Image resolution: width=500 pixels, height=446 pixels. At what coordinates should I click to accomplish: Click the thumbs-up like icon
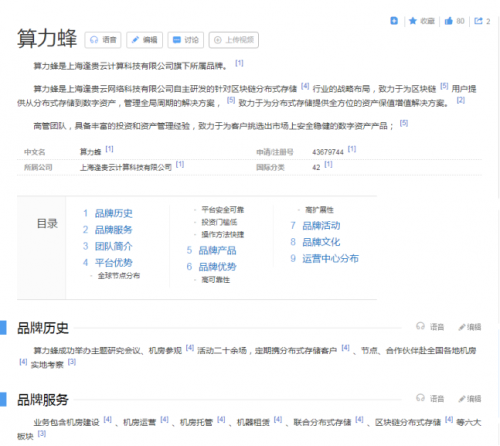449,21
